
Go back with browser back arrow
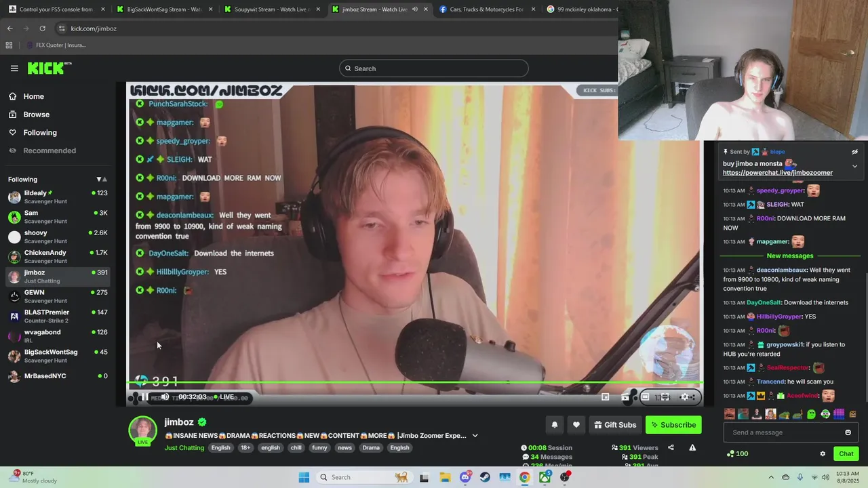point(9,28)
